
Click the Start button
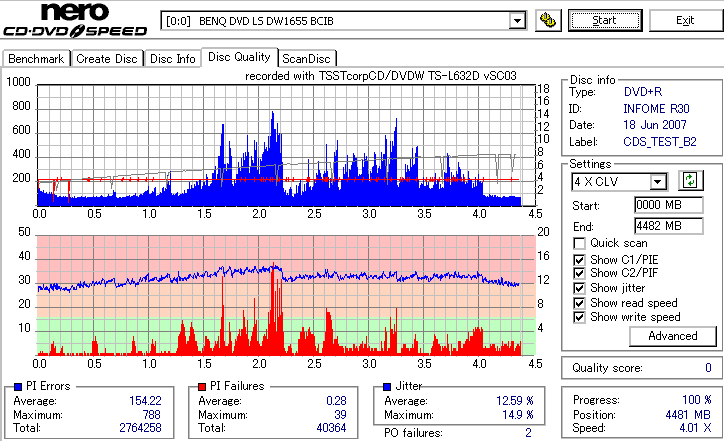[x=605, y=21]
